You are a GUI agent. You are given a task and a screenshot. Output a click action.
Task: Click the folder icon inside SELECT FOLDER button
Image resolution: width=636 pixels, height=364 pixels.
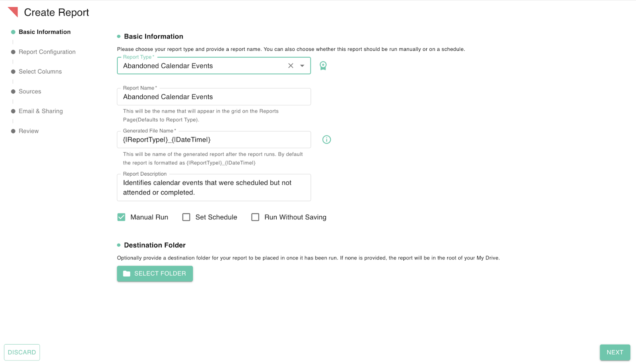click(126, 273)
